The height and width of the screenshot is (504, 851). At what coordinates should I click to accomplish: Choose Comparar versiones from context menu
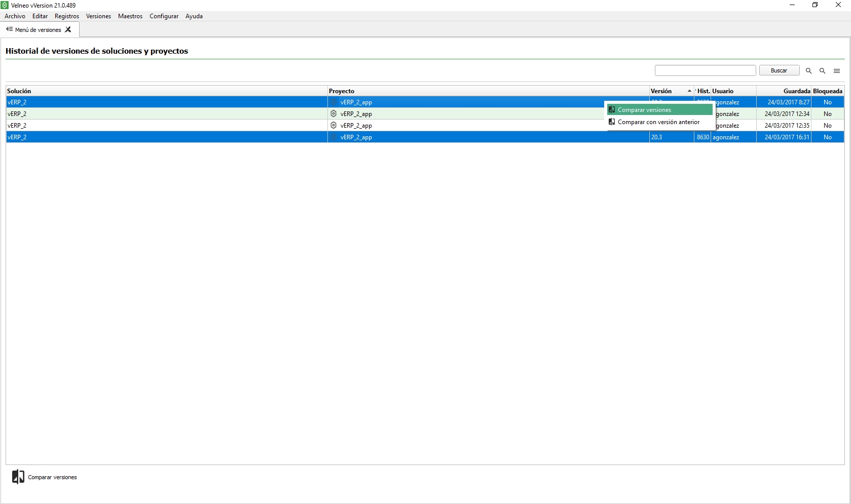tap(644, 110)
